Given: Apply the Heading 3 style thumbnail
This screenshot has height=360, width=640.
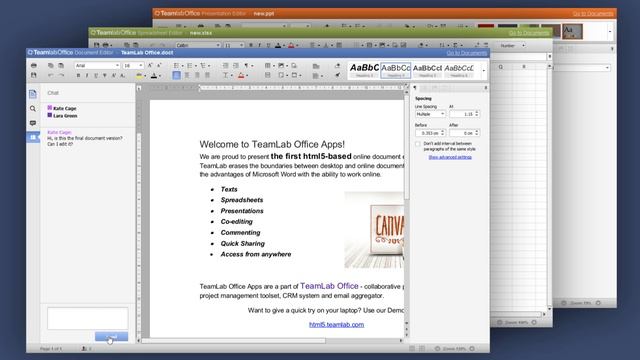Looking at the screenshot, I should (427, 70).
